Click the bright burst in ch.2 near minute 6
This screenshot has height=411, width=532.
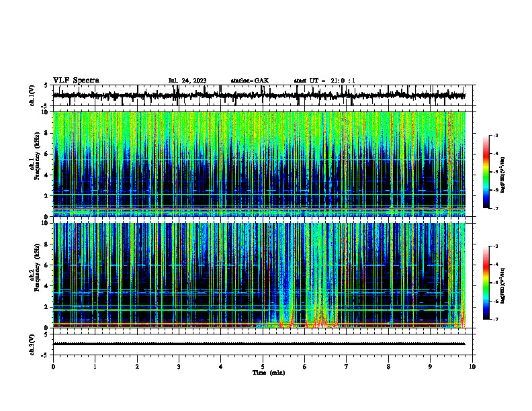click(x=320, y=275)
